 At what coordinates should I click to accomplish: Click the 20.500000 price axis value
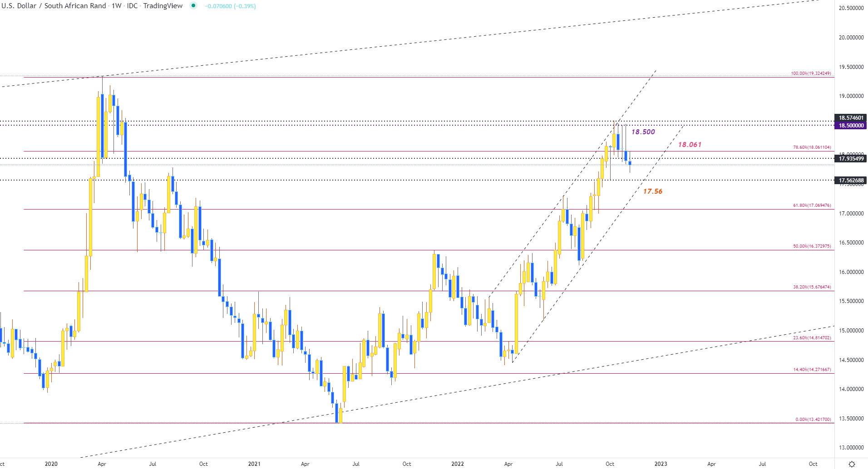[x=851, y=8]
